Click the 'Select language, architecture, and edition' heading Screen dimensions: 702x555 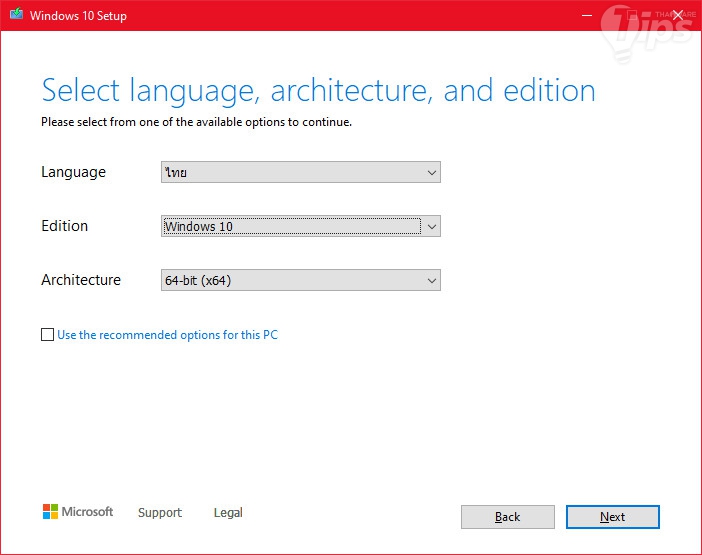pos(318,91)
